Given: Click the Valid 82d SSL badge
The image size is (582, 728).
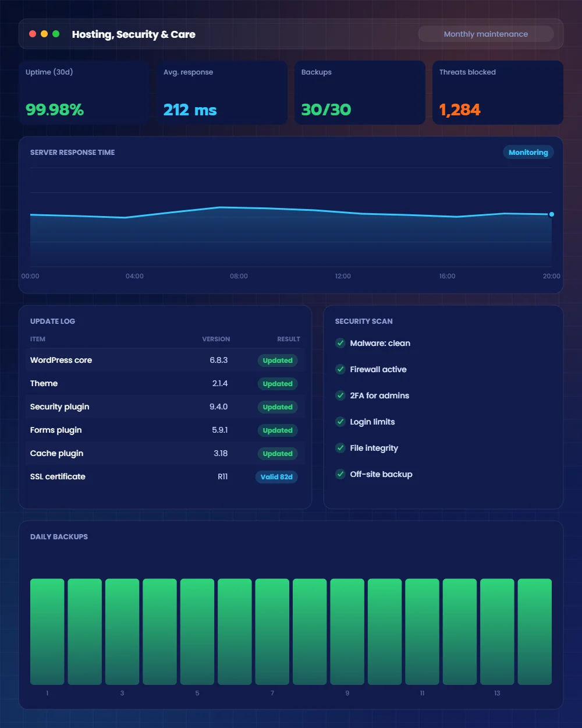Looking at the screenshot, I should point(276,477).
